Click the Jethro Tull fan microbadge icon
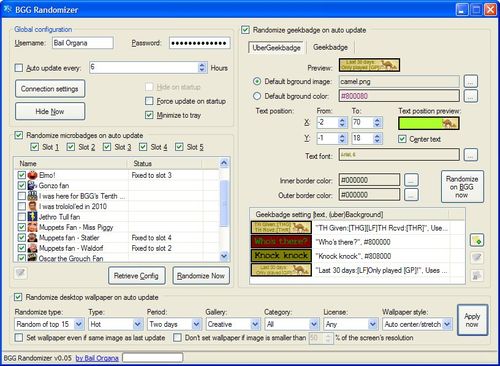 pyautogui.click(x=32, y=217)
